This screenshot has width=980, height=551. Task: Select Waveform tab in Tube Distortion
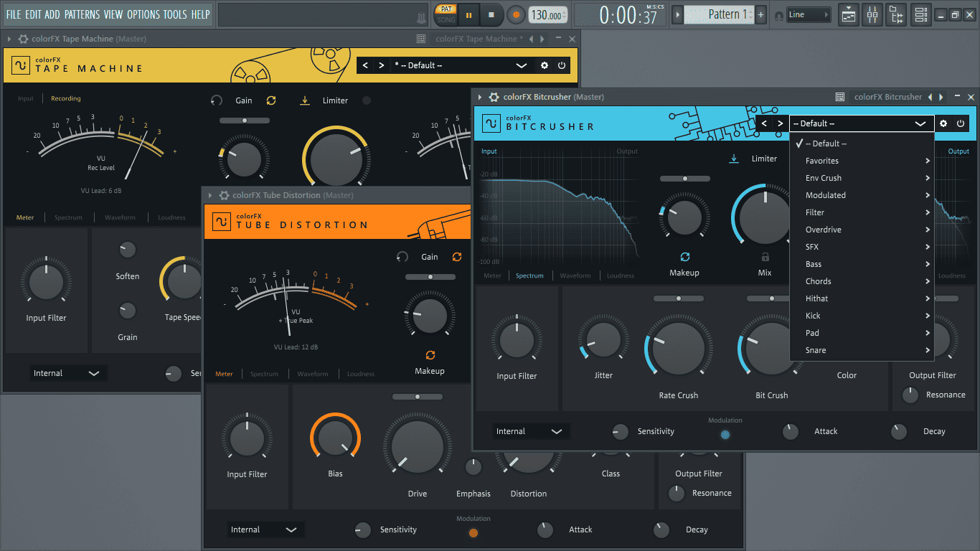pyautogui.click(x=313, y=374)
